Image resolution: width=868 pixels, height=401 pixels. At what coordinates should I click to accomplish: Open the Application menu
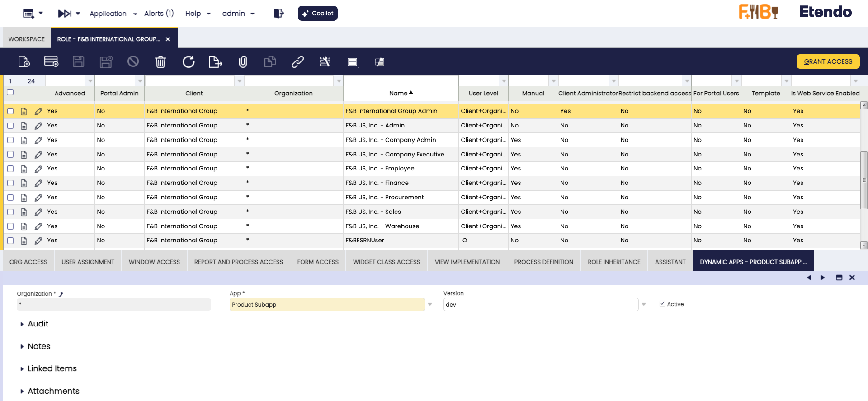(x=113, y=14)
